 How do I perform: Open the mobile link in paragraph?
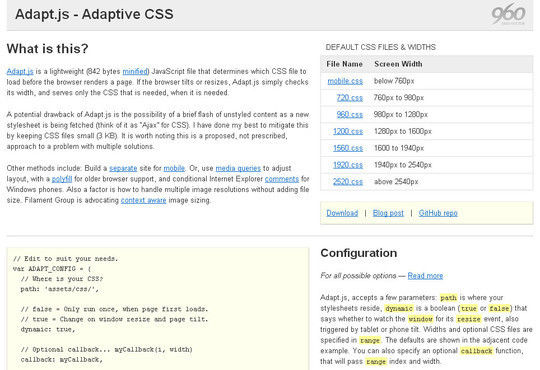coord(174,168)
